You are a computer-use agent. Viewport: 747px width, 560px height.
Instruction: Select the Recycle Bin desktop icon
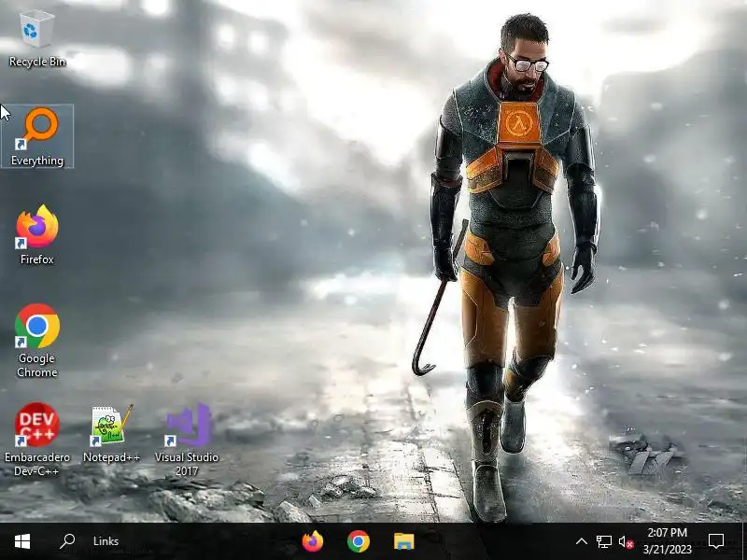(x=36, y=38)
